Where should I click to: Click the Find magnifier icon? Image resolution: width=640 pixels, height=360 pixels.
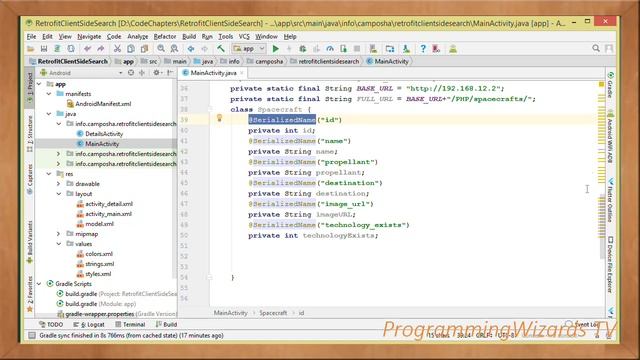pos(161,49)
